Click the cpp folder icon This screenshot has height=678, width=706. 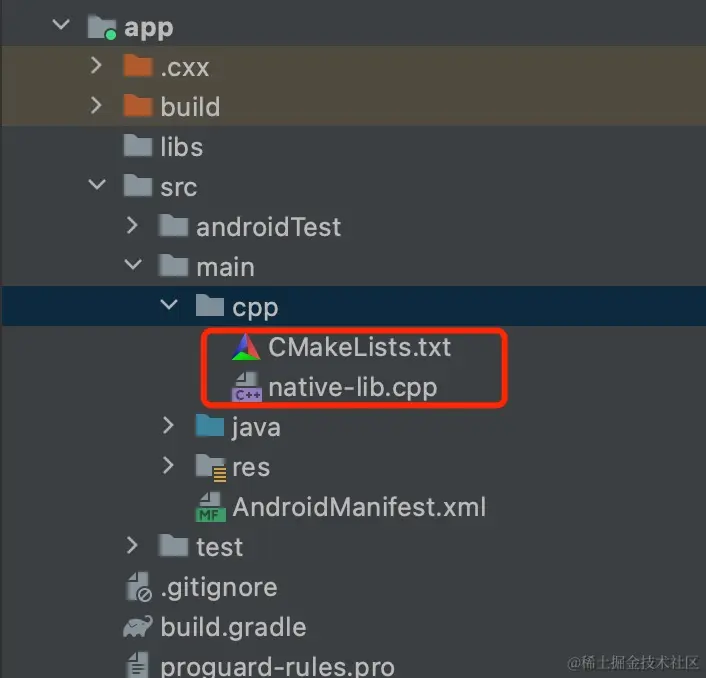[x=210, y=305]
